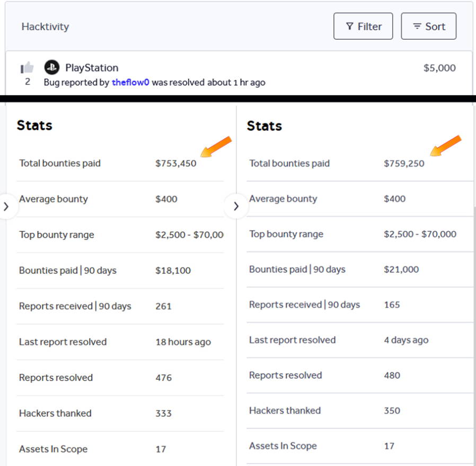Click the right panel Stats heading

(x=264, y=126)
